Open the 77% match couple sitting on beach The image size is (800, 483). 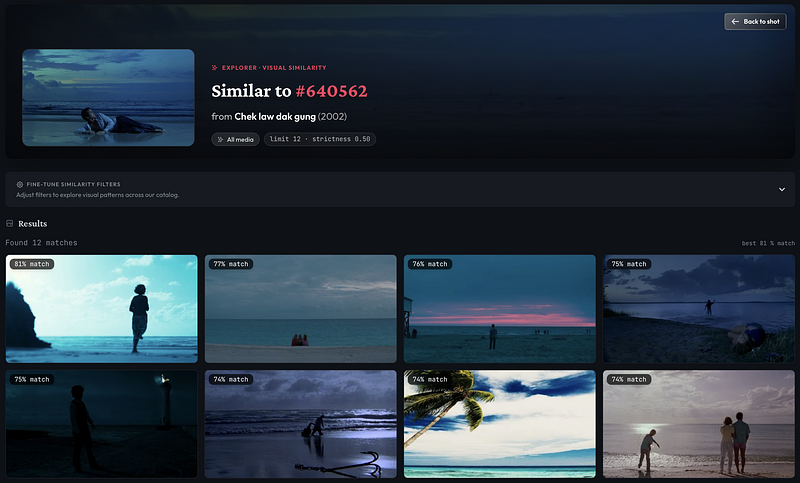[x=301, y=309]
